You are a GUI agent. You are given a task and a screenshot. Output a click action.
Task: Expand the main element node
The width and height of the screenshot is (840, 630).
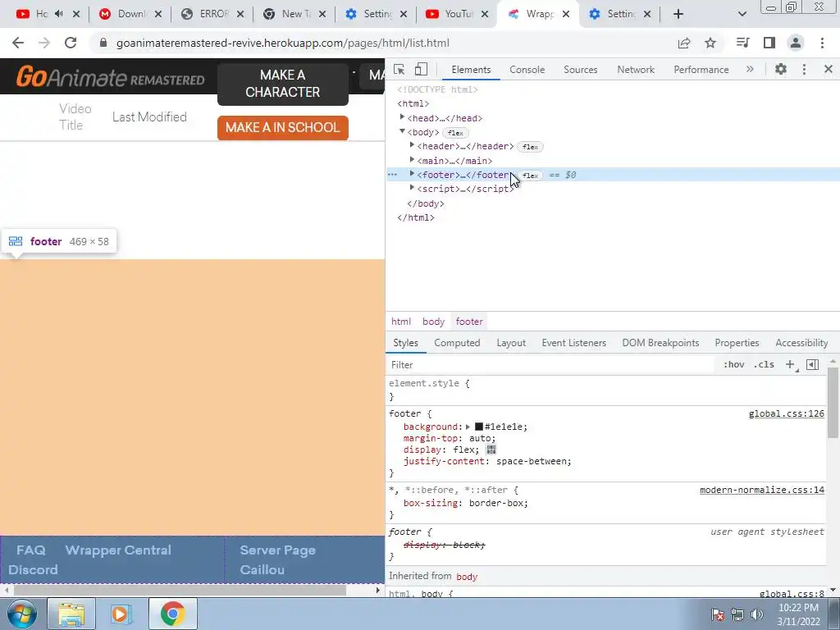click(412, 160)
